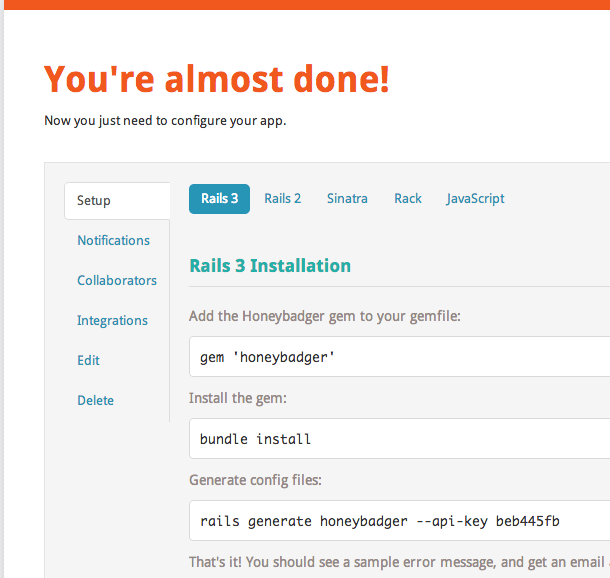Viewport: 610px width, 578px height.
Task: Focus the bundle install code field
Action: pyautogui.click(x=400, y=438)
